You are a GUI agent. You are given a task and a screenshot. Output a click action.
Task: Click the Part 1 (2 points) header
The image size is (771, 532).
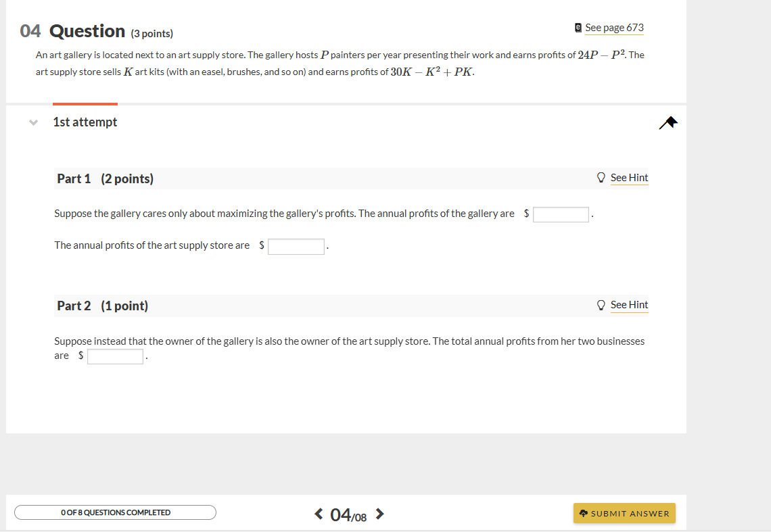point(104,178)
